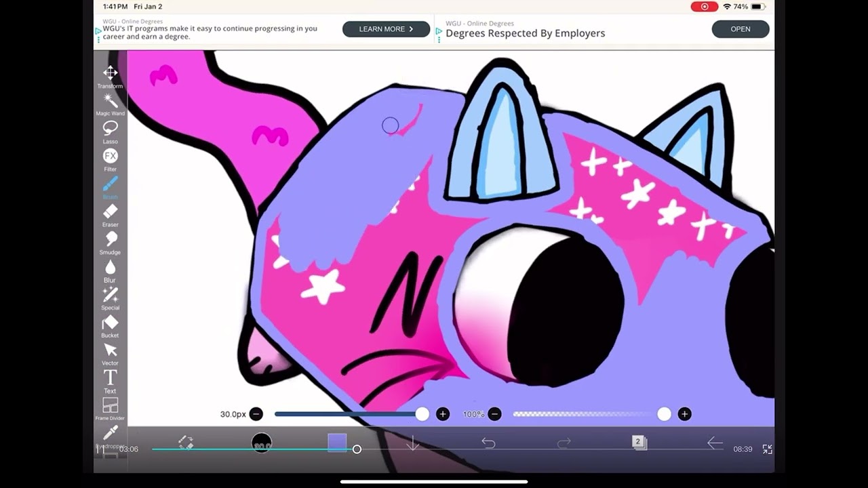Redo the last undone stroke
The width and height of the screenshot is (868, 488).
pos(564,443)
